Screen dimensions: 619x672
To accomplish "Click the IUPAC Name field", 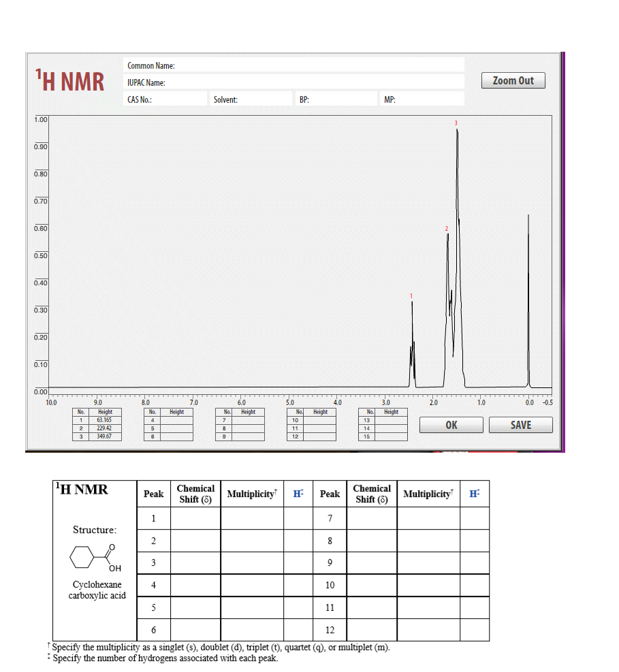I will coord(293,82).
